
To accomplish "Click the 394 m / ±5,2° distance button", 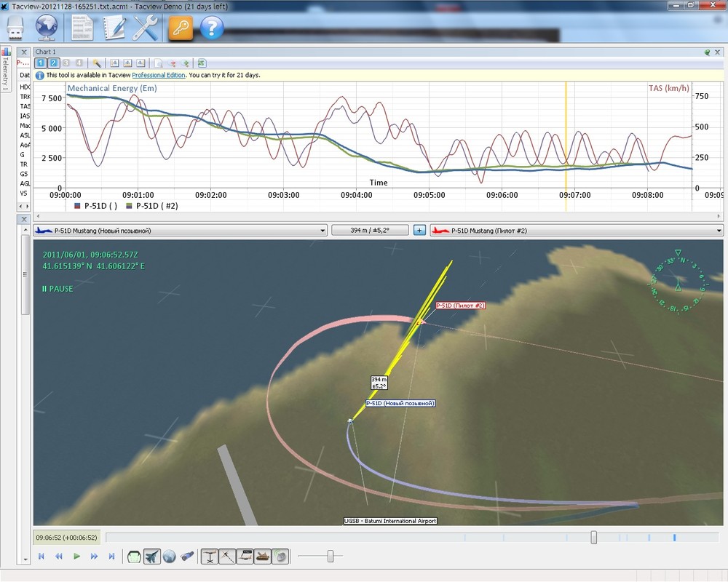I will click(x=370, y=230).
